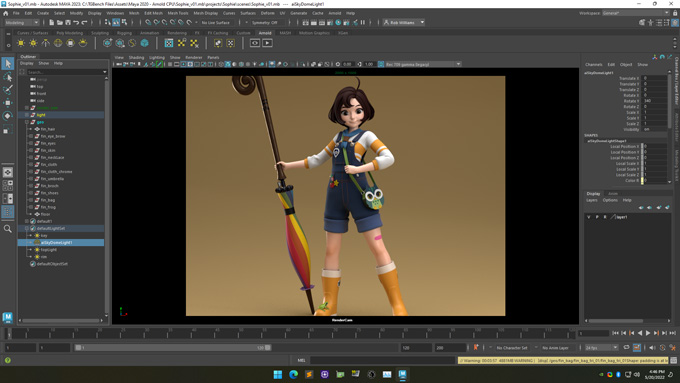The width and height of the screenshot is (680, 383).
Task: Open Arnold RenderView eye icon
Action: 255,43
